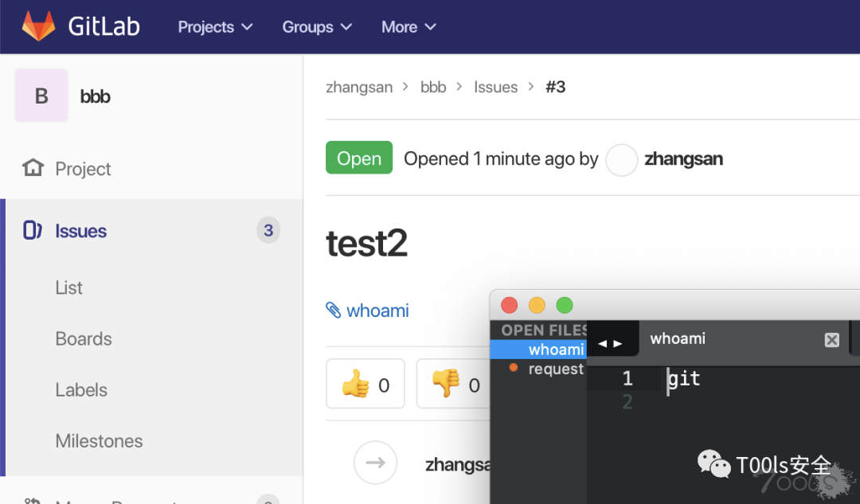
Task: Click the previous tab left arrow in editor
Action: point(602,344)
